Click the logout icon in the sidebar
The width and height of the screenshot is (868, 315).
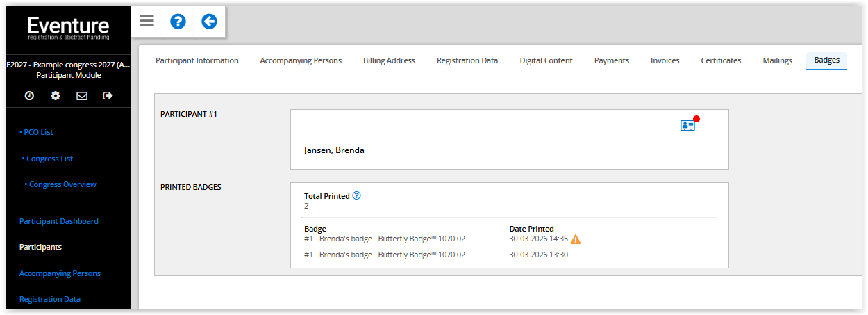point(108,96)
